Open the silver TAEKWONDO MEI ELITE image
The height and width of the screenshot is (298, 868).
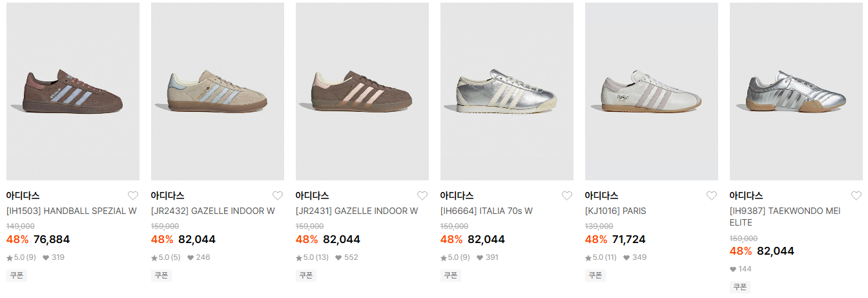(x=796, y=91)
